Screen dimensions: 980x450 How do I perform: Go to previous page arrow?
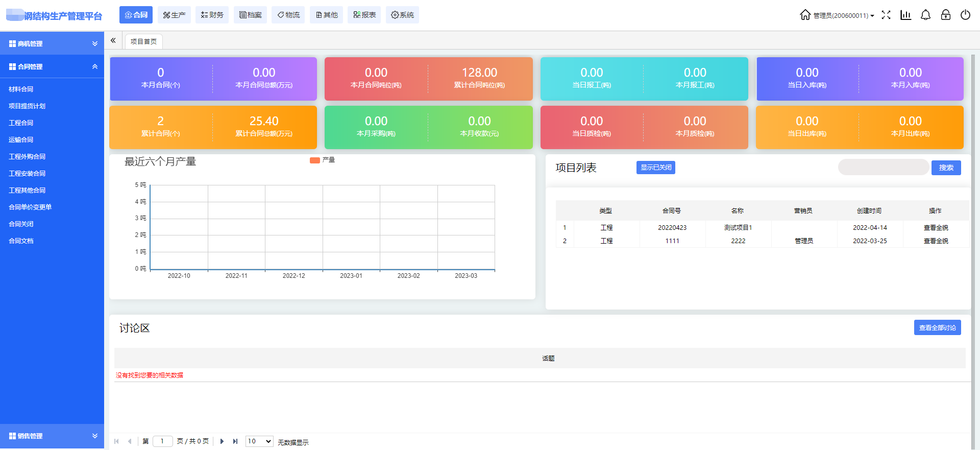pos(130,441)
